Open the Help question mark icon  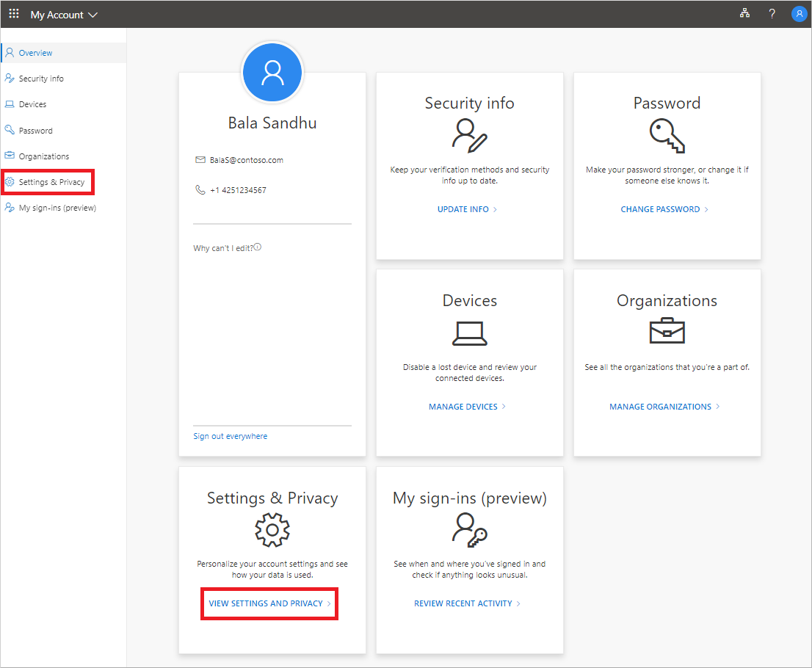[772, 13]
